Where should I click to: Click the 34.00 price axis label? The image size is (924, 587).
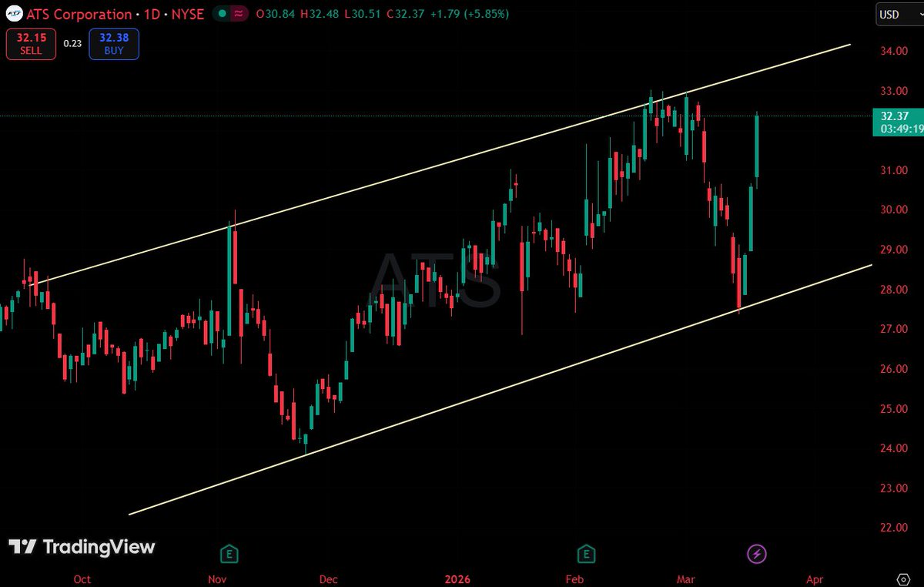[894, 51]
